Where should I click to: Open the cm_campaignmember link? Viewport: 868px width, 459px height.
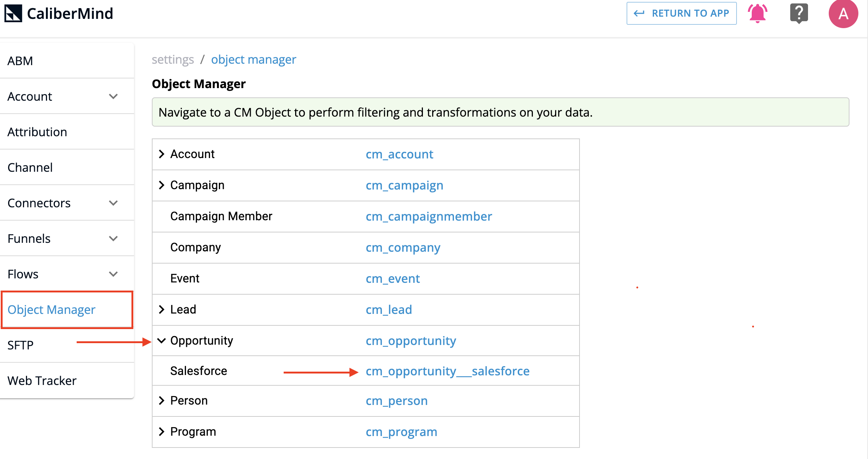pos(429,217)
